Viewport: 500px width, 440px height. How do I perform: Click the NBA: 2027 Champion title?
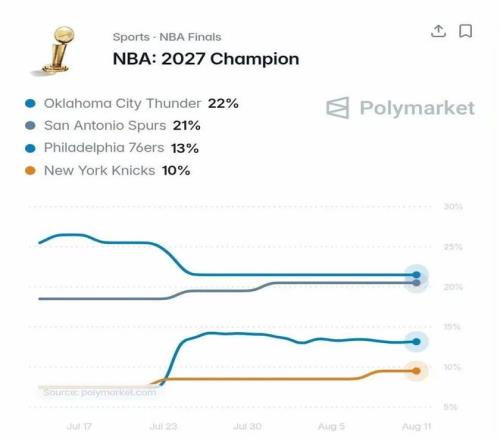[x=206, y=59]
